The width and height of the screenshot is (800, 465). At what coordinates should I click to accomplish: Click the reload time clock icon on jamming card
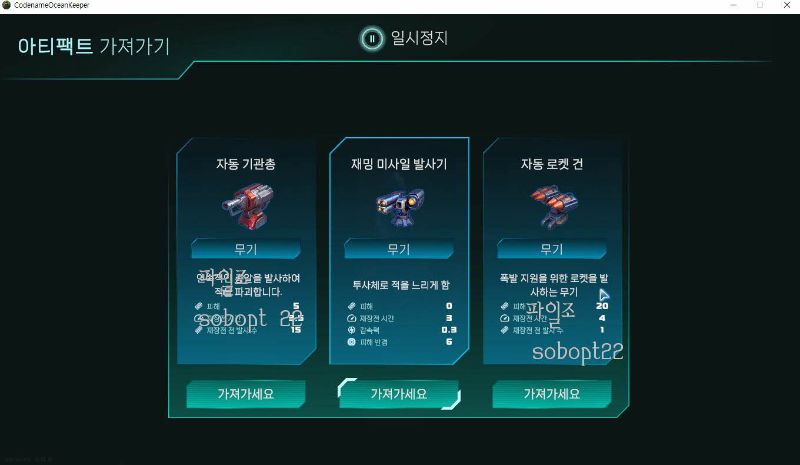click(352, 318)
